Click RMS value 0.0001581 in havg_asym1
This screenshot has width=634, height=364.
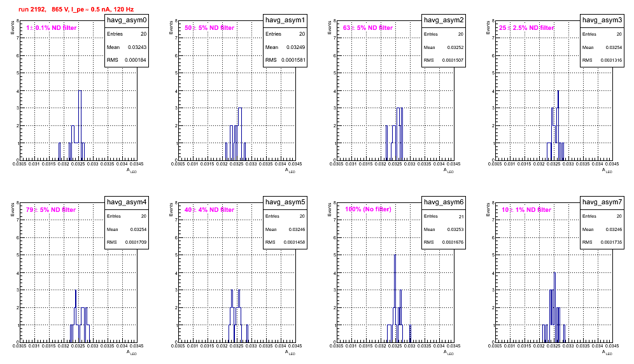pyautogui.click(x=293, y=60)
